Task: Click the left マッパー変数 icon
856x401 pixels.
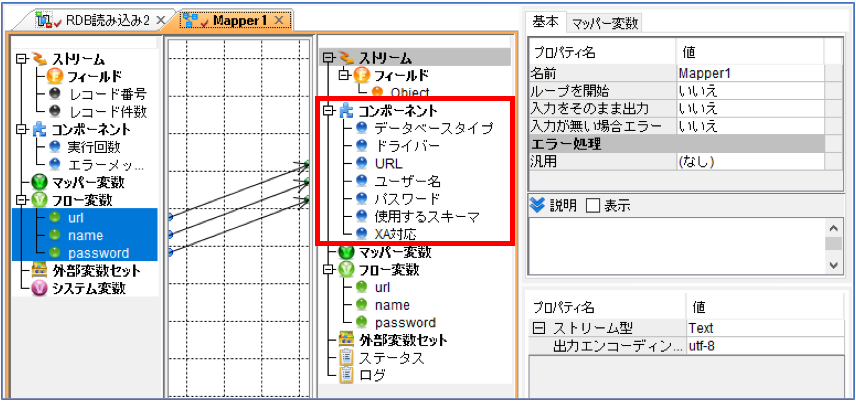Action: (38, 182)
